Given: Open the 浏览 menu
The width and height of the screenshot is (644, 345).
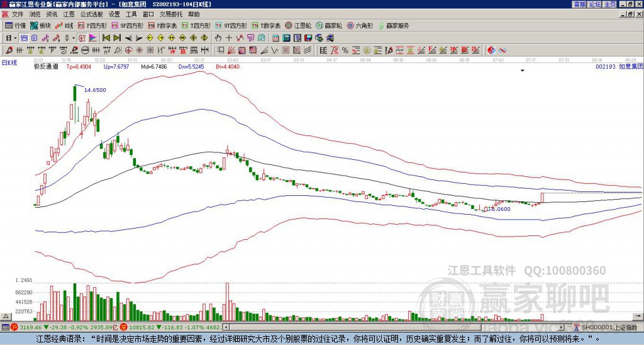Looking at the screenshot, I should [35, 14].
